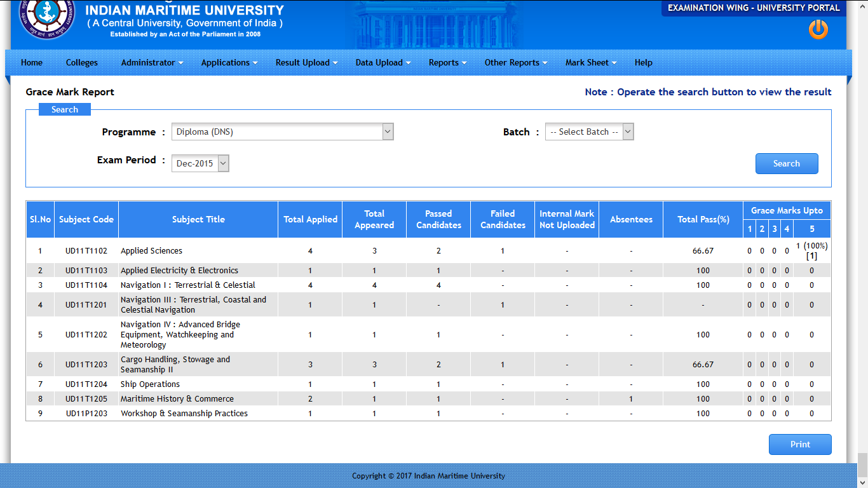Click Workshop & Seamanship Practices subject title
Image resolution: width=868 pixels, height=488 pixels.
click(184, 414)
